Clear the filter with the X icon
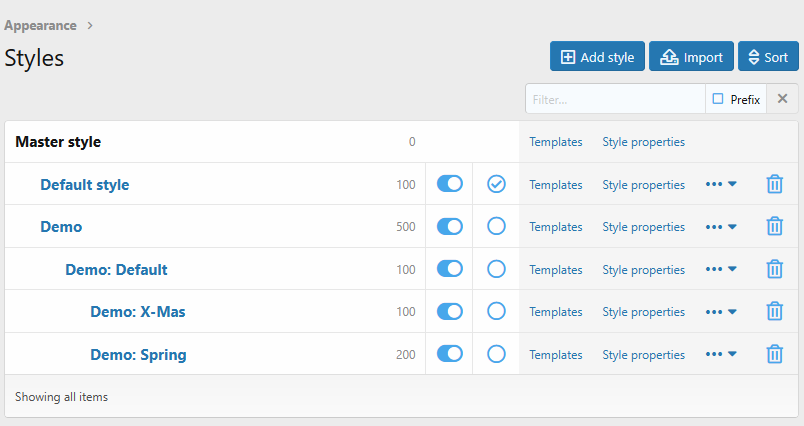Screen dimensions: 804x426 (783, 99)
